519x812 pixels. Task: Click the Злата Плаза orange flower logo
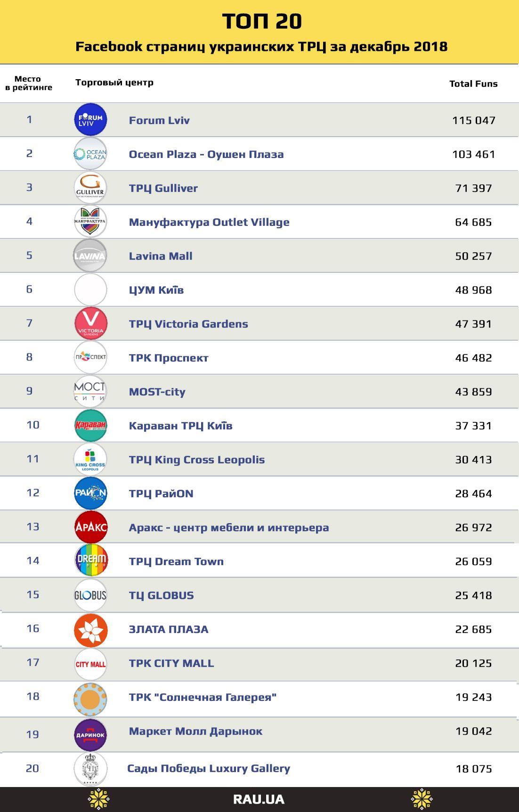90,629
